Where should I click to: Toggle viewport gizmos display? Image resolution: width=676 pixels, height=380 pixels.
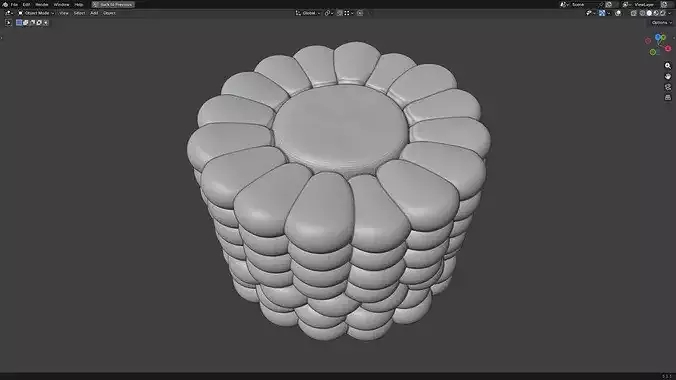pyautogui.click(x=602, y=13)
